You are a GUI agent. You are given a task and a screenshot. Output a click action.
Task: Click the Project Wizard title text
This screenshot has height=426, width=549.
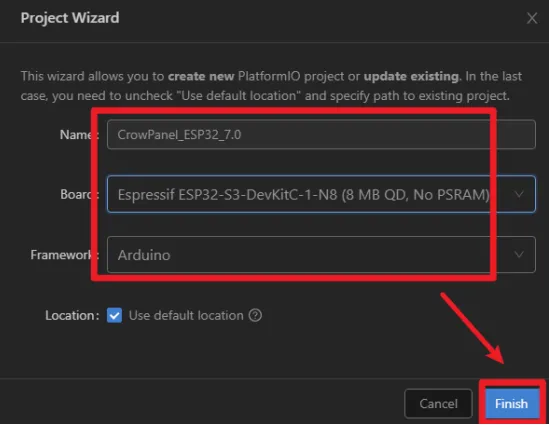click(x=70, y=18)
